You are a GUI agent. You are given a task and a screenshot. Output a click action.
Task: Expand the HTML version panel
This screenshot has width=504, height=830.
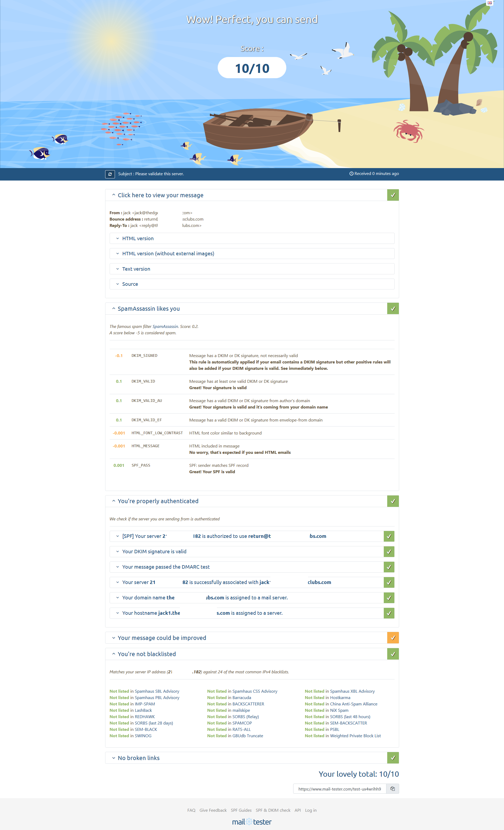252,239
